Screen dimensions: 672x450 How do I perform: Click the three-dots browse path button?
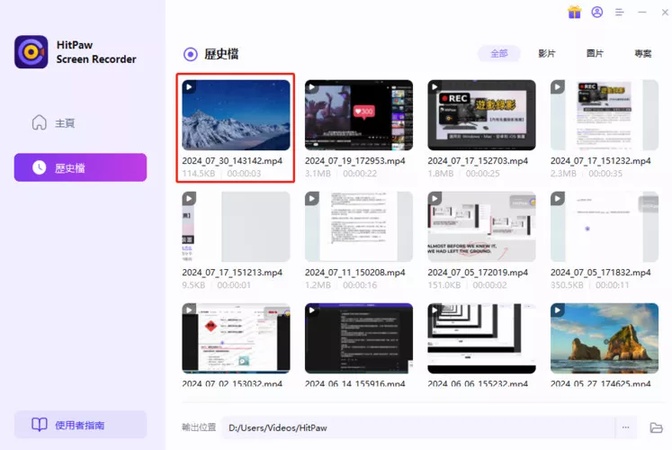pos(626,428)
